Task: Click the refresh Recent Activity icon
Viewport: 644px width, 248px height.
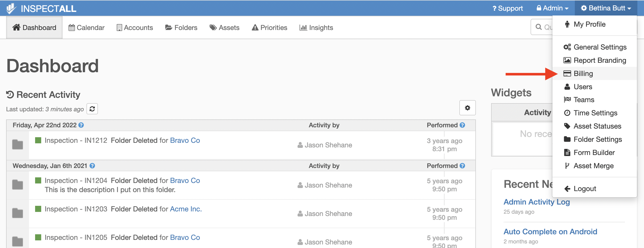Action: [92, 109]
